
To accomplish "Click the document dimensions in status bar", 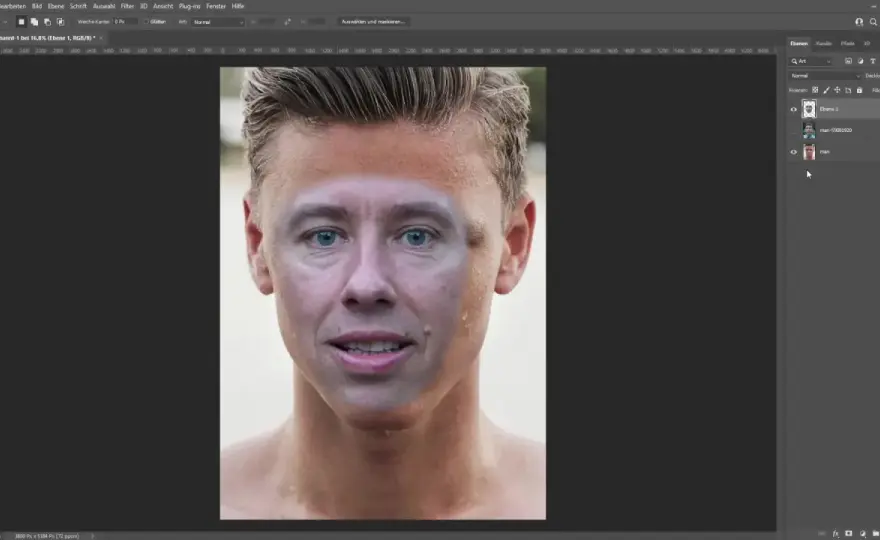I will [x=47, y=536].
